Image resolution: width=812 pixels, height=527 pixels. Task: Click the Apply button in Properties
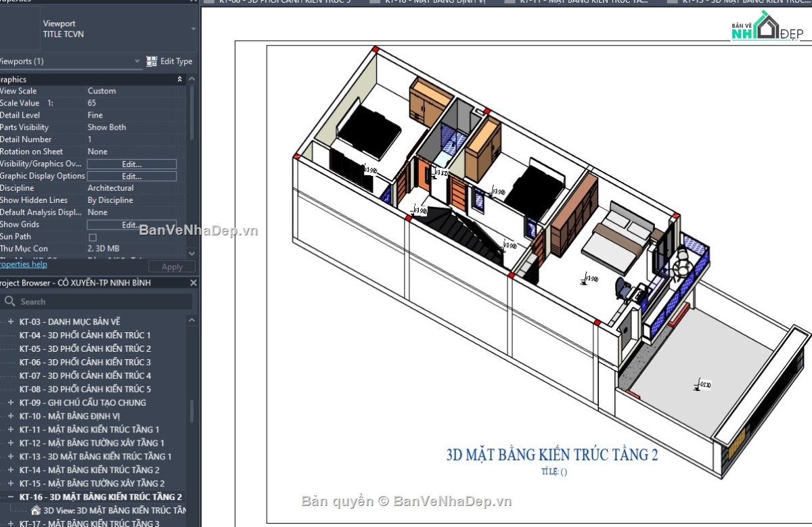pos(172,267)
